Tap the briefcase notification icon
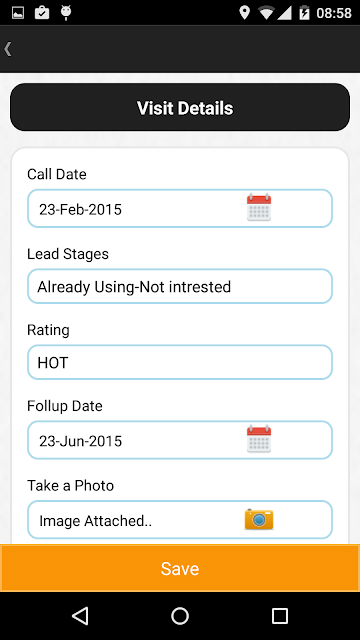The image size is (360, 640). pyautogui.click(x=42, y=13)
